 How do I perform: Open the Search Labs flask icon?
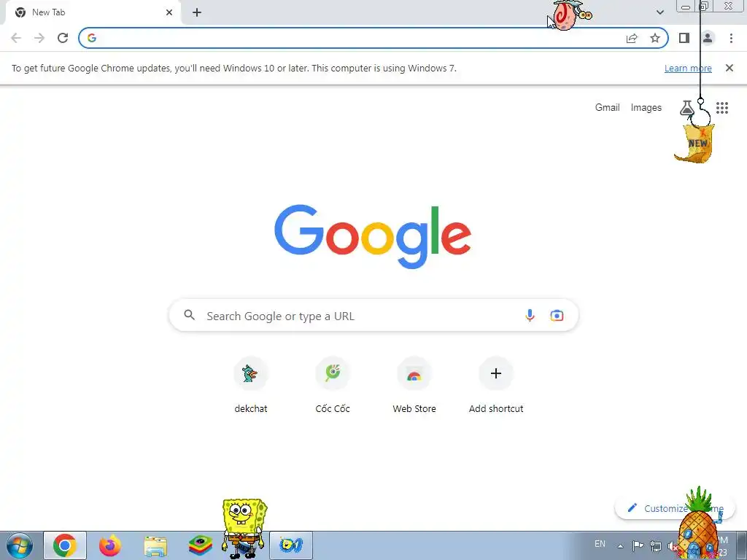686,108
